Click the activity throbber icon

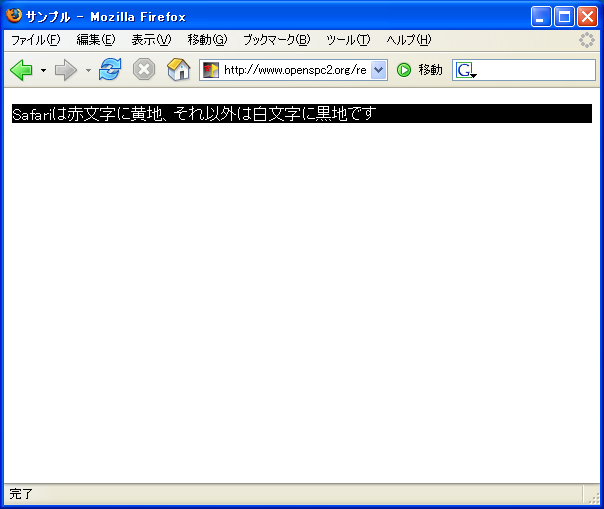587,40
